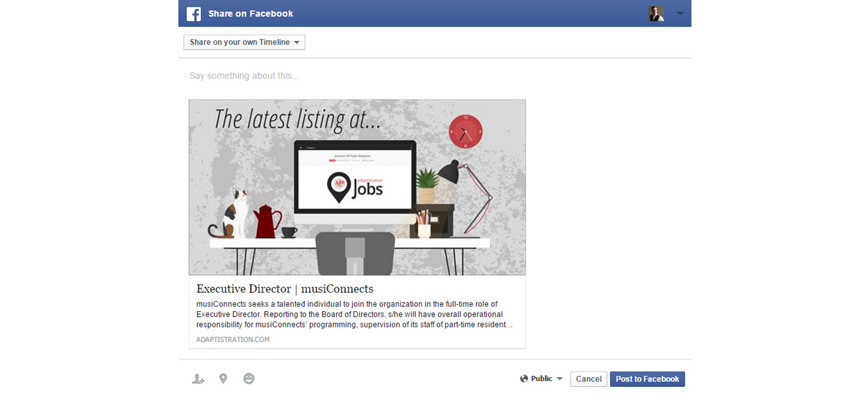This screenshot has height=399, width=868.
Task: Click the user profile picture in header
Action: click(656, 13)
